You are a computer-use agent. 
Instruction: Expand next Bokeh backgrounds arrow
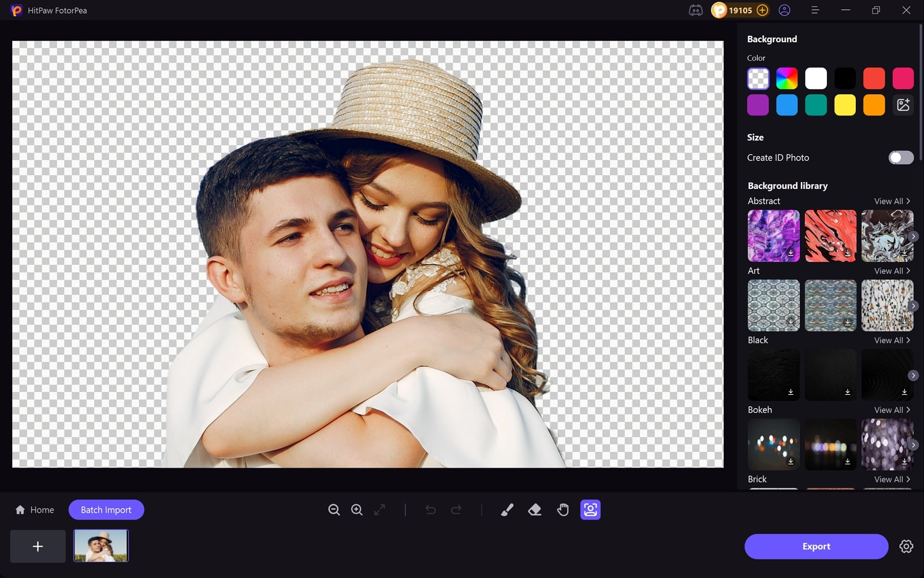(x=913, y=445)
